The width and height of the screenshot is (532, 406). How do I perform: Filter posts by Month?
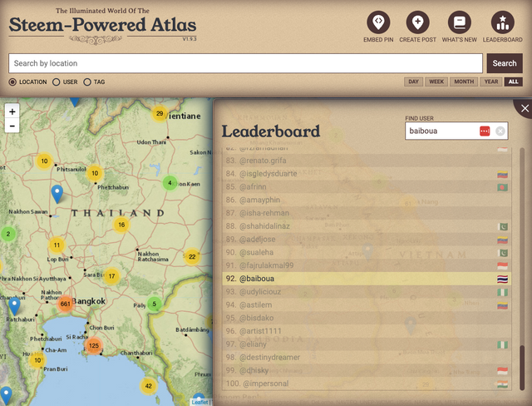pos(464,82)
